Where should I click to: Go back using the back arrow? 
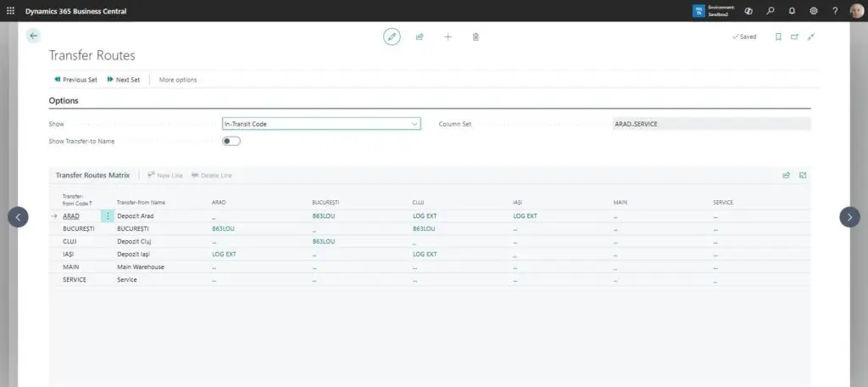[x=34, y=36]
